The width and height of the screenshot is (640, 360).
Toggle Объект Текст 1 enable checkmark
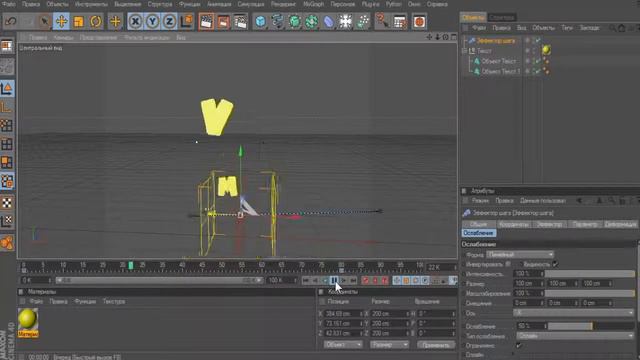538,71
